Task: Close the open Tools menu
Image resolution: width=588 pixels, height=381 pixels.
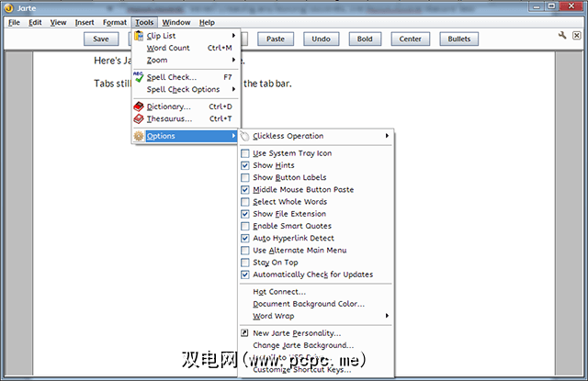Action: (x=144, y=22)
